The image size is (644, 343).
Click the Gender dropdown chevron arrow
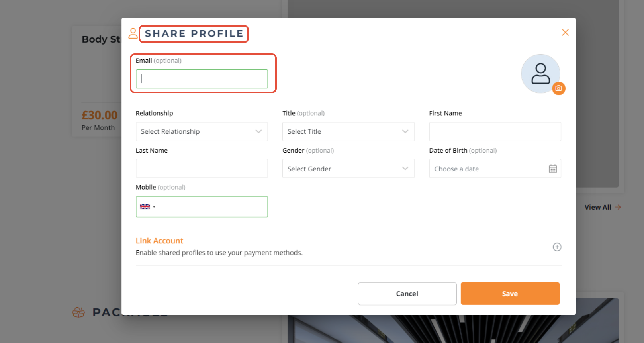(x=405, y=169)
